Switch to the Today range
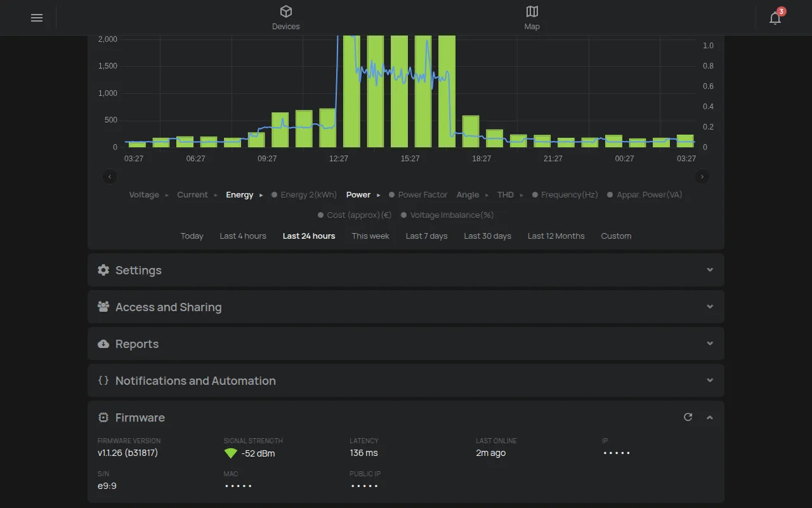 tap(192, 236)
